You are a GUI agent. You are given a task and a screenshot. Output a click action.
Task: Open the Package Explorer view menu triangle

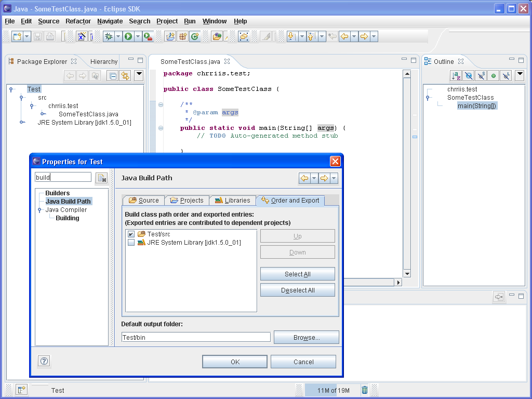(x=139, y=75)
